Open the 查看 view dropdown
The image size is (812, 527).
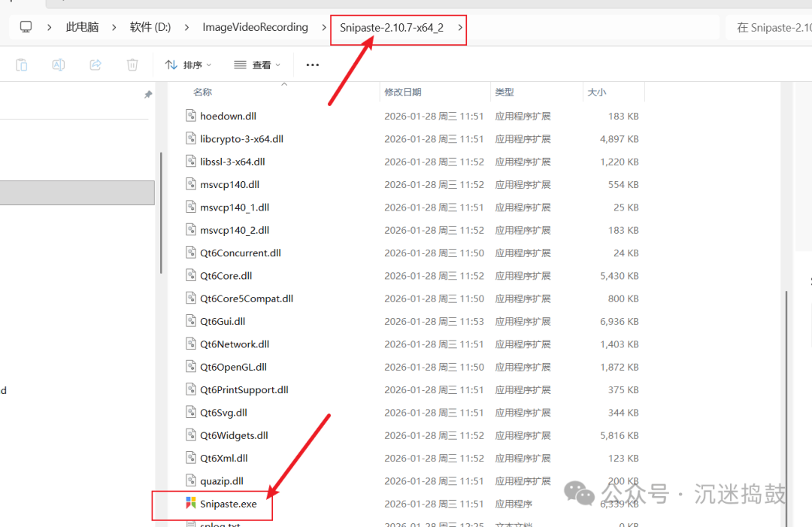[257, 65]
